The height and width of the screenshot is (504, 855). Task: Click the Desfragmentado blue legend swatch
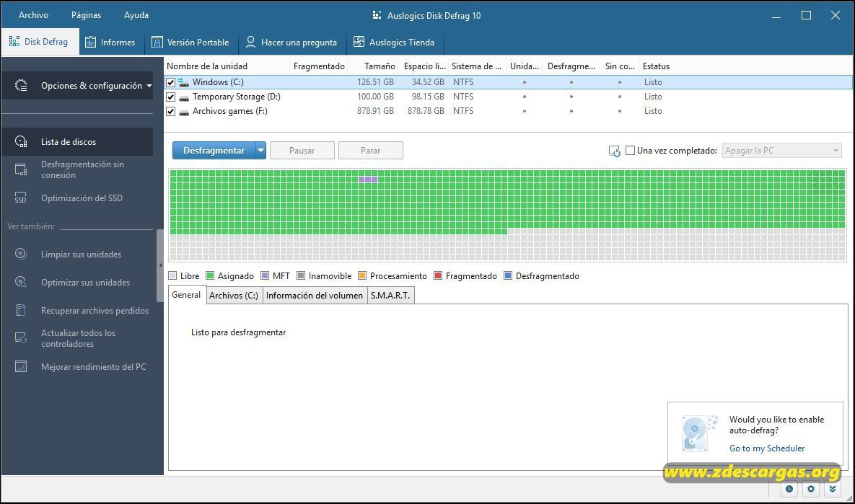click(508, 275)
